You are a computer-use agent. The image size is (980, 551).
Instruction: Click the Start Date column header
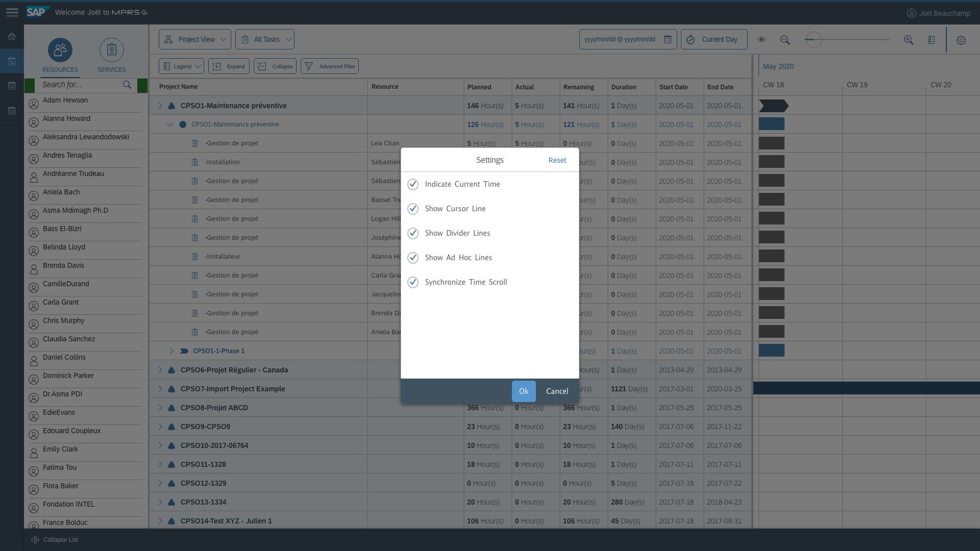(x=673, y=87)
